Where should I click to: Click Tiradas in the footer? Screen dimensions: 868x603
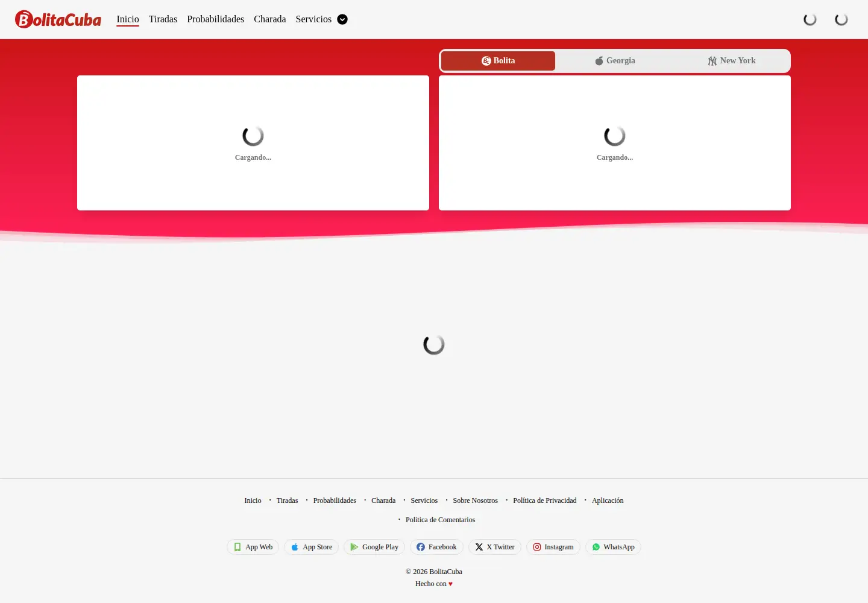pyautogui.click(x=287, y=500)
